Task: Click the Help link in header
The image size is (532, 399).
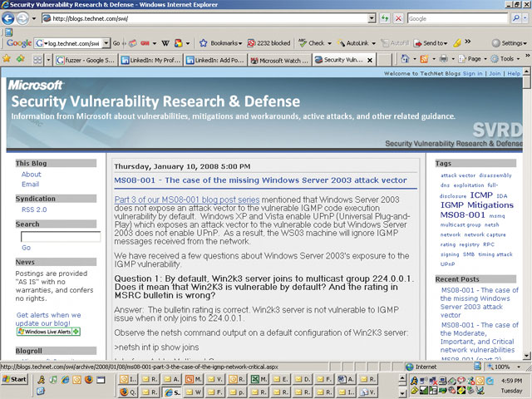Action: coord(514,73)
